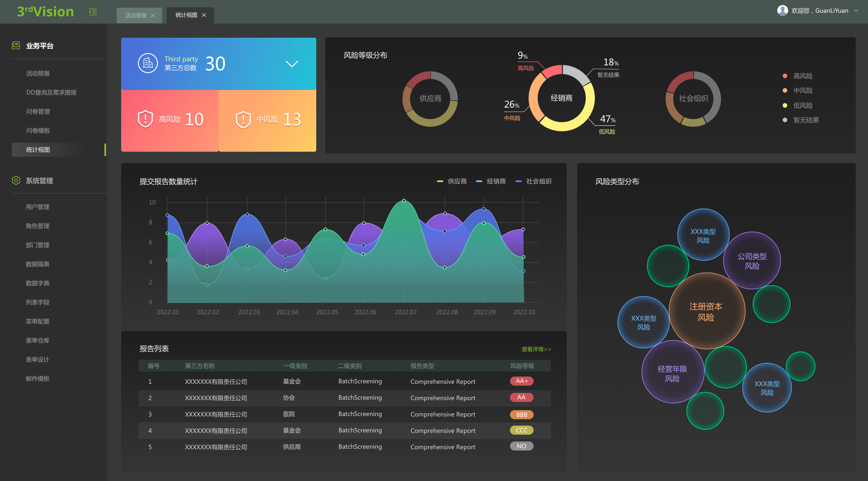Viewport: 868px width, 481px height.
Task: Click the BBB risk level badge
Action: click(522, 415)
